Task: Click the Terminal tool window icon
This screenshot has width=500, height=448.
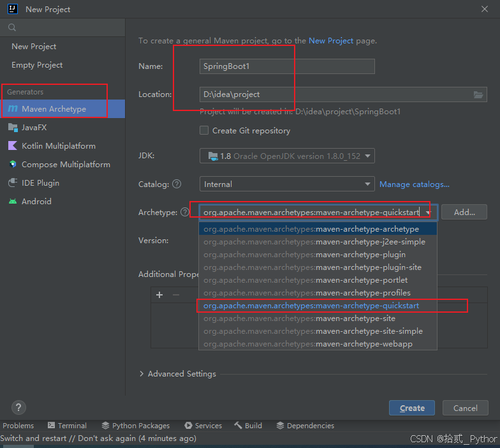Action: pyautogui.click(x=51, y=425)
